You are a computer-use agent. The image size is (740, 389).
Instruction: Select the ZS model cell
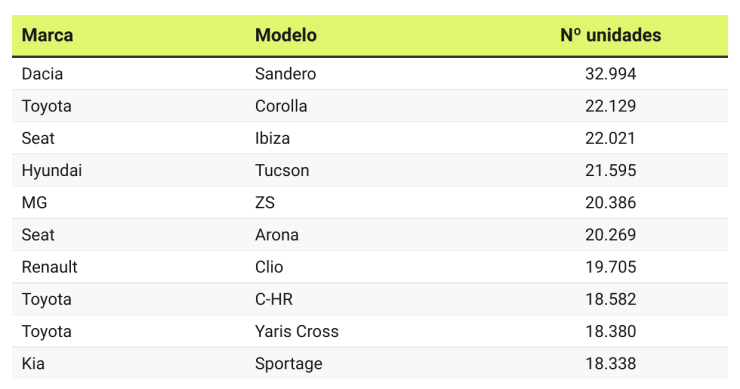point(265,203)
